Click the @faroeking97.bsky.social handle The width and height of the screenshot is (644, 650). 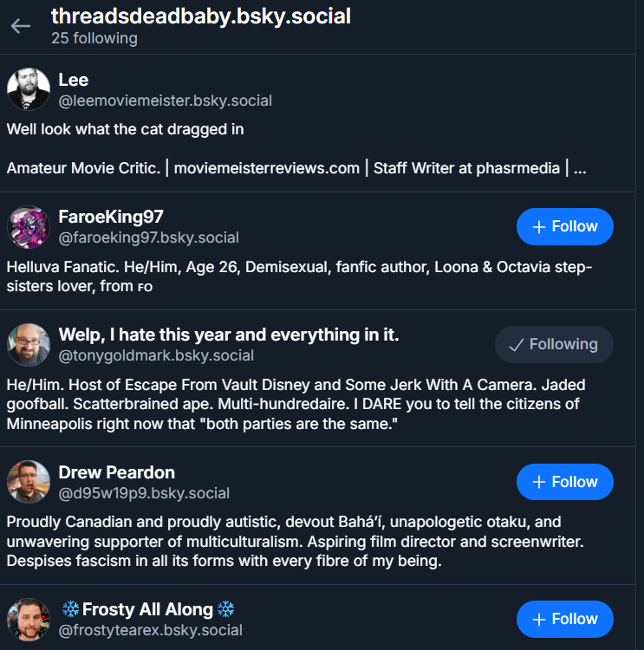point(148,237)
